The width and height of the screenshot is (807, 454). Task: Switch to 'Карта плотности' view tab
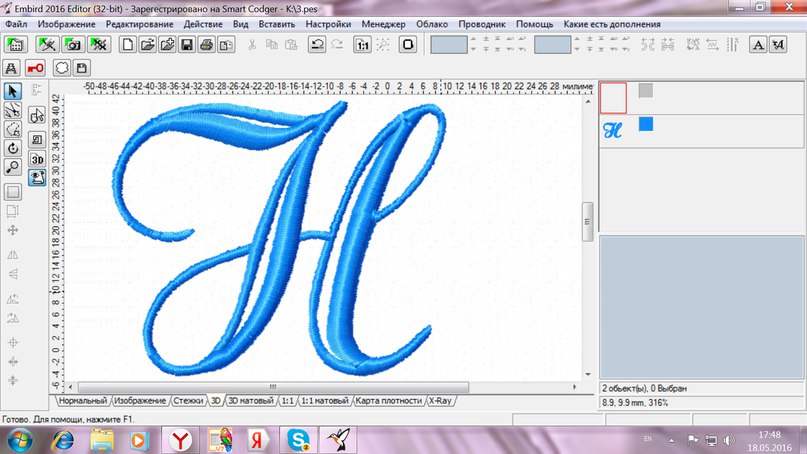point(388,400)
